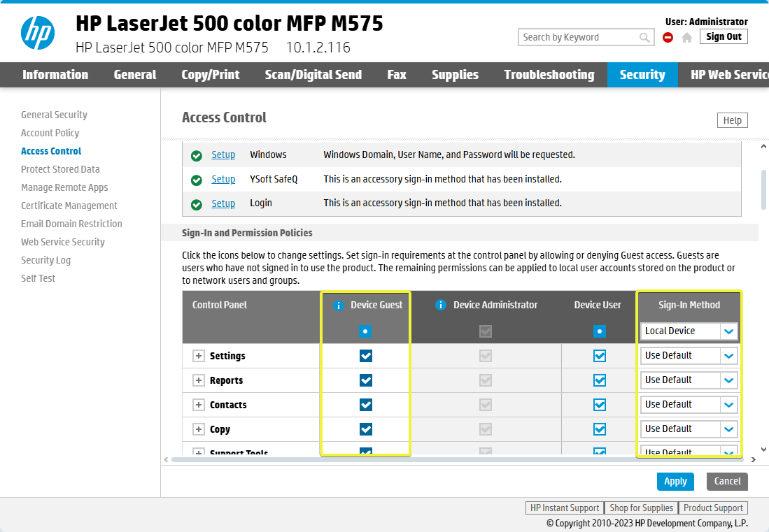Open the Local Device sign-in method dropdown
769x532 pixels.
coord(689,331)
